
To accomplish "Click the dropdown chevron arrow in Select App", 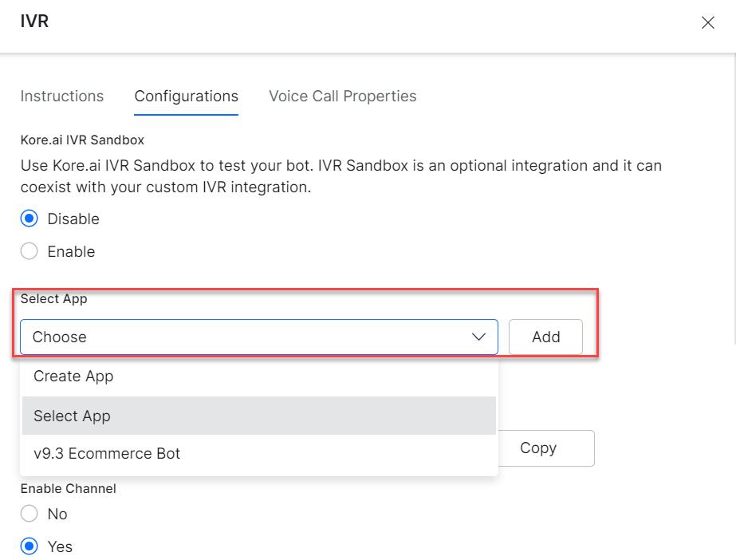I will (x=478, y=337).
